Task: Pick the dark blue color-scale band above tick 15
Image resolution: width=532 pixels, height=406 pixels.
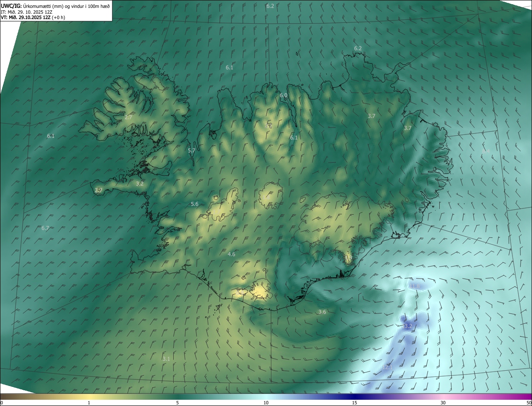Action: click(x=355, y=396)
